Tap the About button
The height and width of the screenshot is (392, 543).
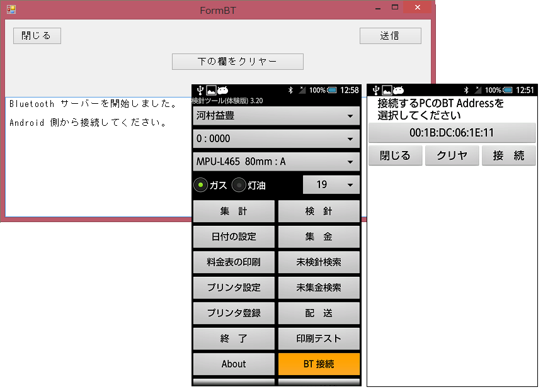pyautogui.click(x=234, y=364)
